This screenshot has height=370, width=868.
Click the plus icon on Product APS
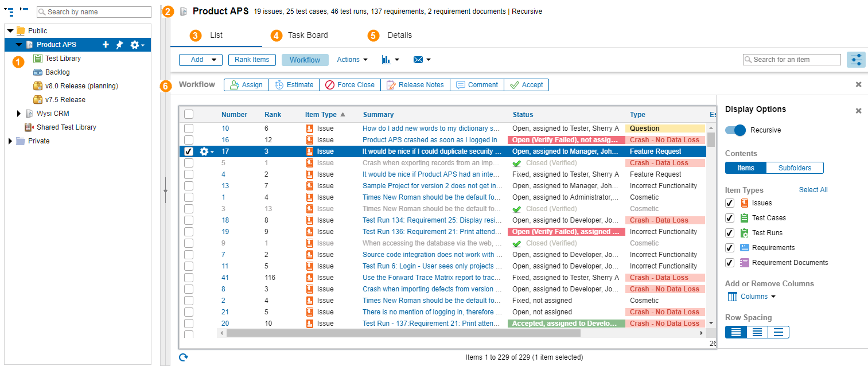106,45
